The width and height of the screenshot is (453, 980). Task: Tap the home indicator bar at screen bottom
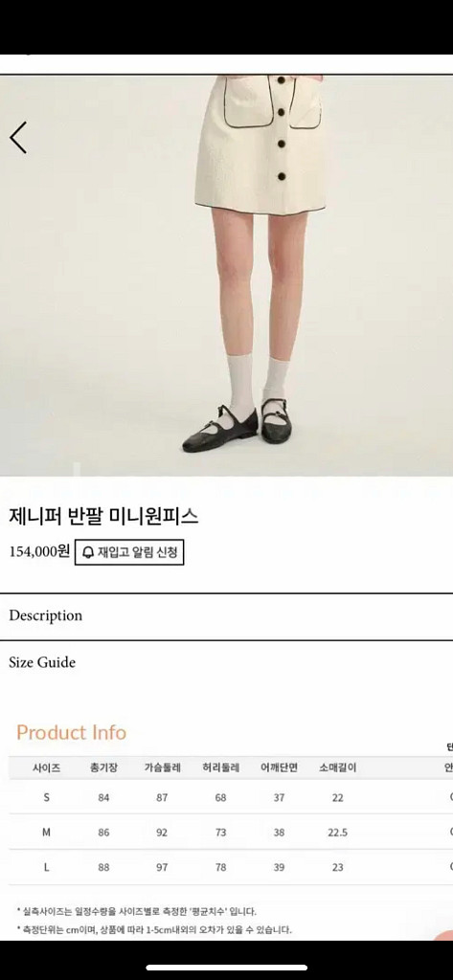tap(226, 968)
